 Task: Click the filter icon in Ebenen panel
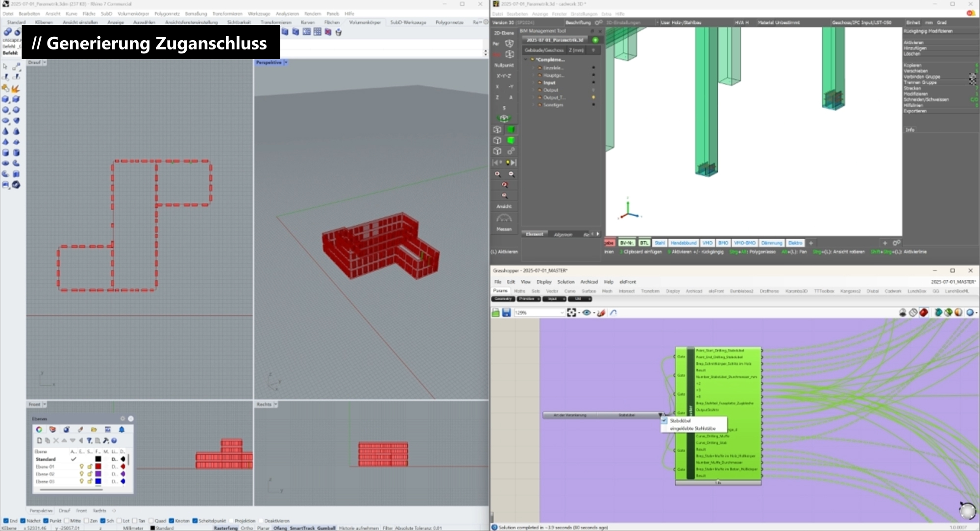pos(89,440)
